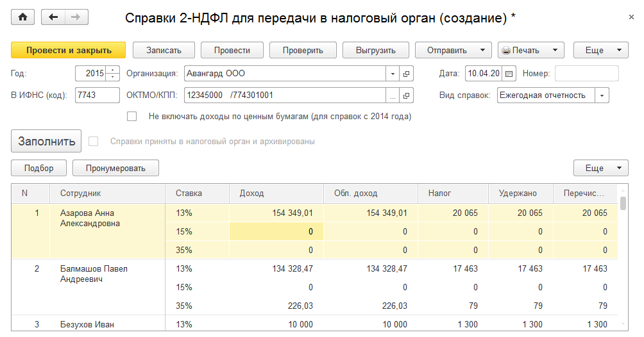Click Доход 134 328,47 in Балмашов's row

pyautogui.click(x=276, y=269)
